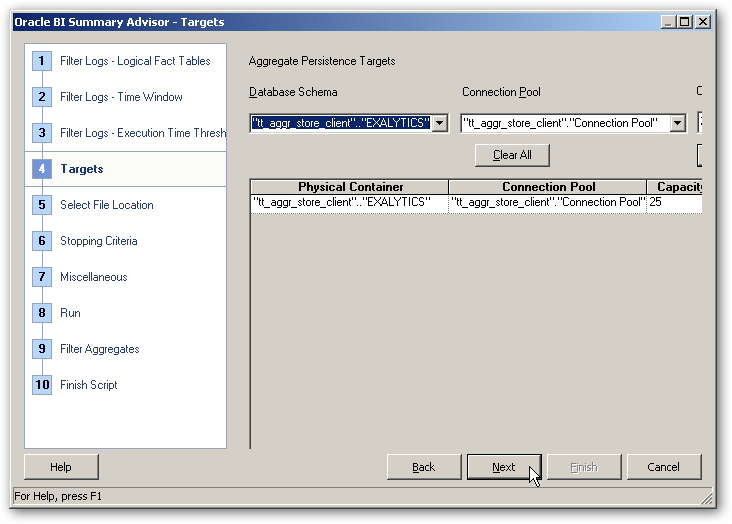Click the step 10 number box
The image size is (732, 524).
(x=42, y=385)
